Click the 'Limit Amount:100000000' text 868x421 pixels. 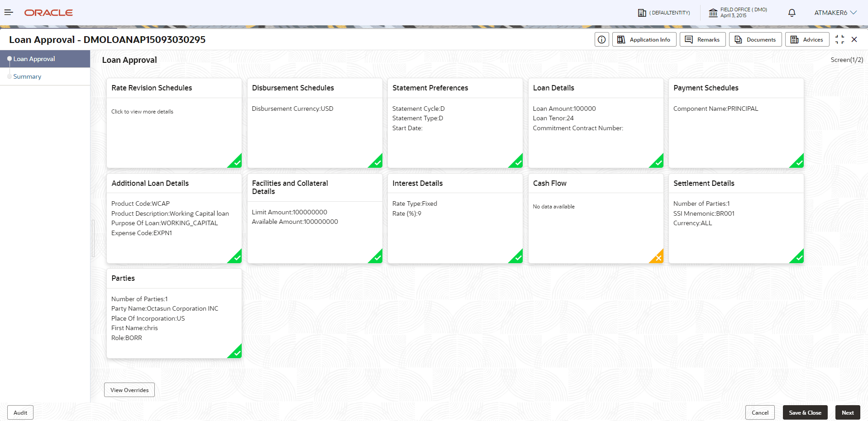coord(290,212)
